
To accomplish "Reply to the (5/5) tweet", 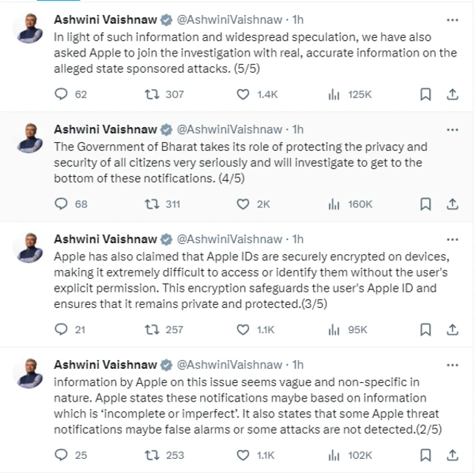I will (x=62, y=94).
